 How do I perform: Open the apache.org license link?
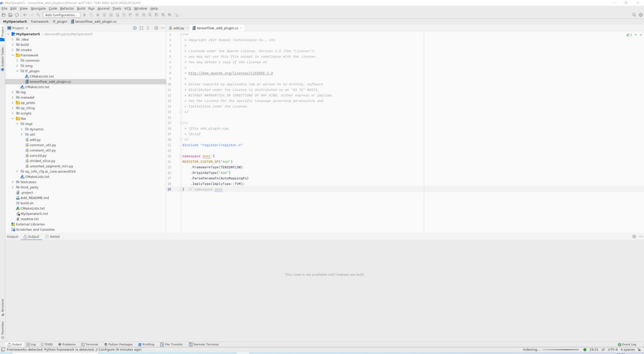click(x=231, y=73)
